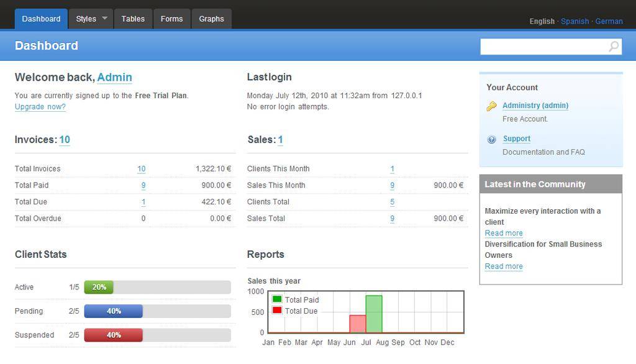Open Invoices count link in heading

pos(65,140)
